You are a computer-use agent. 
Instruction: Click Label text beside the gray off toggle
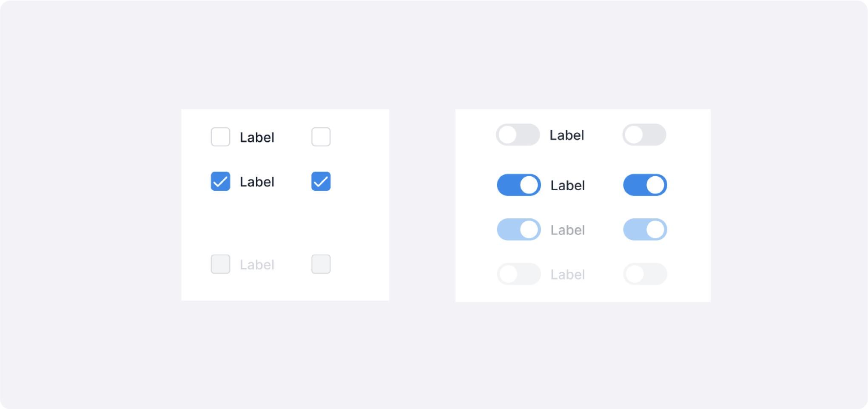(x=566, y=135)
